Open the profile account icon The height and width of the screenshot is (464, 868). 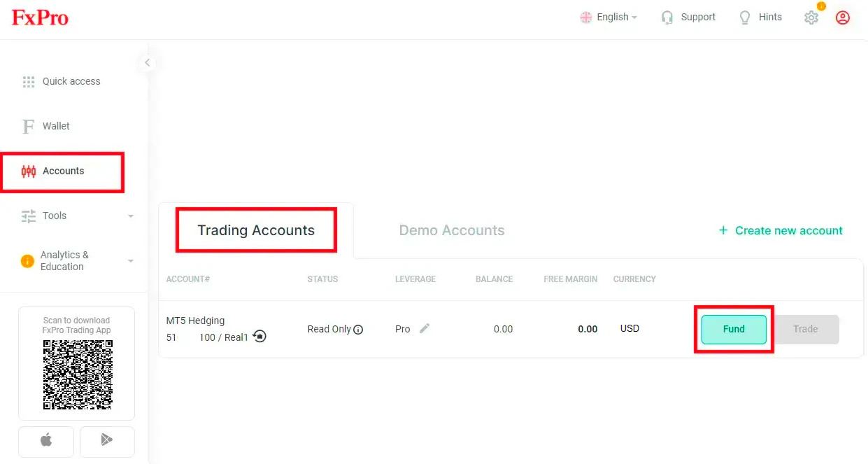(x=842, y=17)
